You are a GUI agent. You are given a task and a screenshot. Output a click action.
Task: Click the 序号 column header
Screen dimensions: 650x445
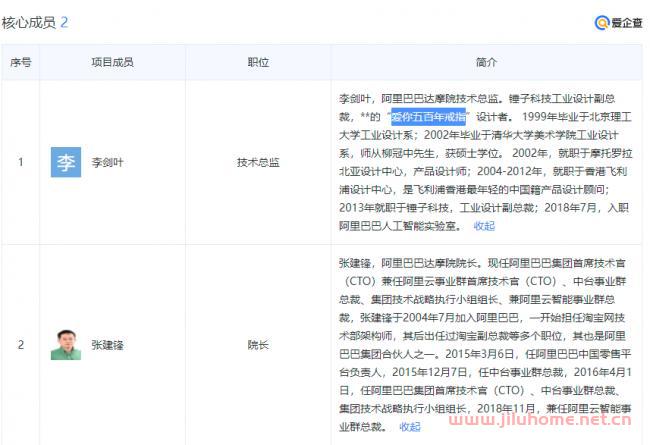point(21,62)
